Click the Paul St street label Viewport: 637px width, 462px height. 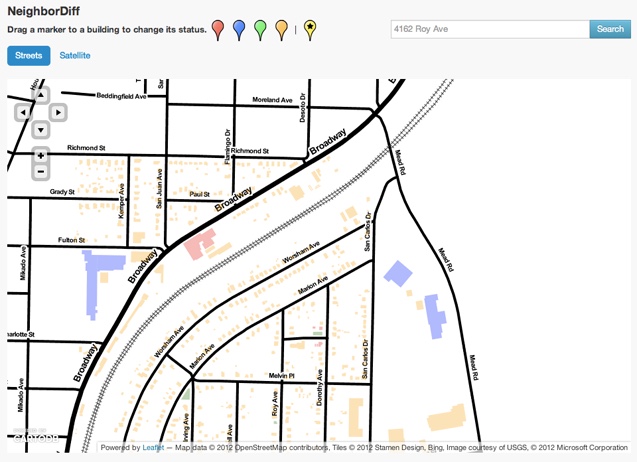[199, 194]
